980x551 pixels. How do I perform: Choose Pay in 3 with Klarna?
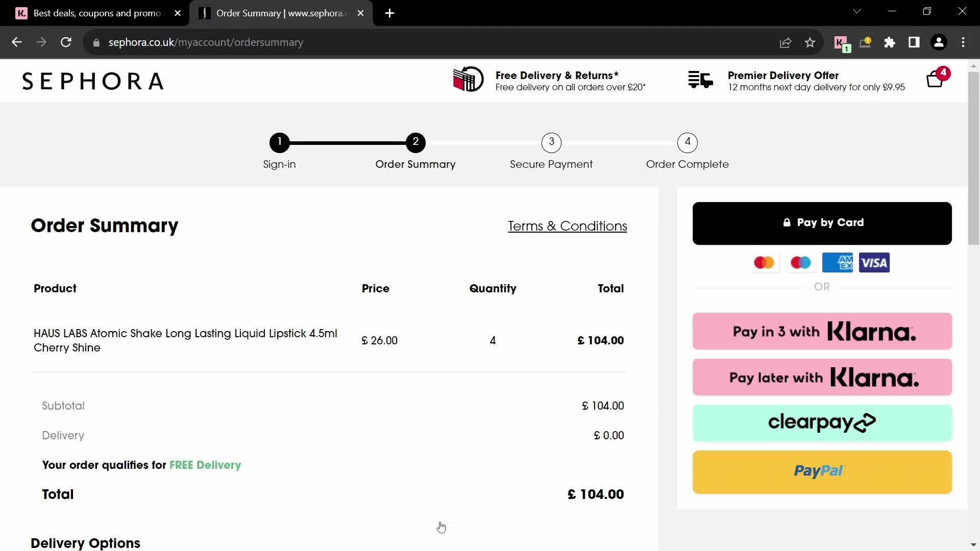coord(822,331)
